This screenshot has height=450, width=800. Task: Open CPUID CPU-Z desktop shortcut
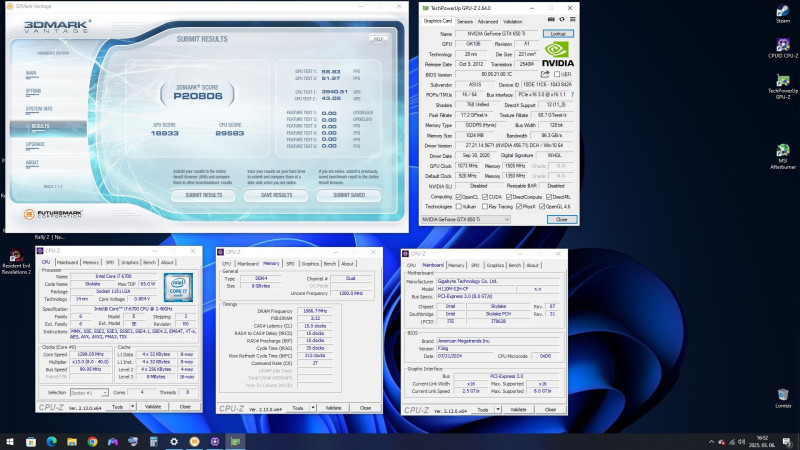(783, 48)
